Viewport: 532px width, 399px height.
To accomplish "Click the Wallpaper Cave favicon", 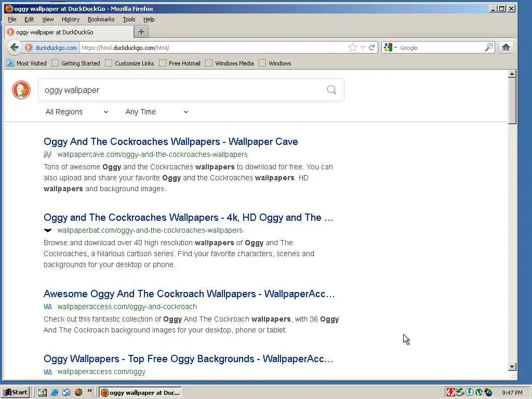I will point(47,154).
